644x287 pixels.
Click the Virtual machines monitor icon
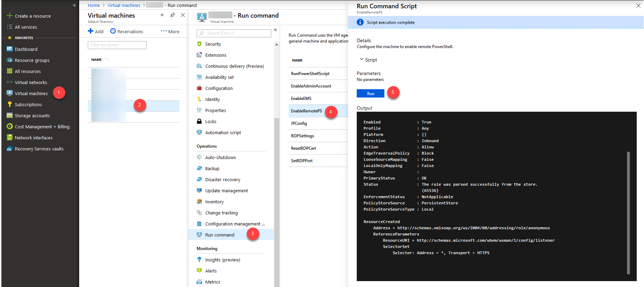pyautogui.click(x=10, y=93)
